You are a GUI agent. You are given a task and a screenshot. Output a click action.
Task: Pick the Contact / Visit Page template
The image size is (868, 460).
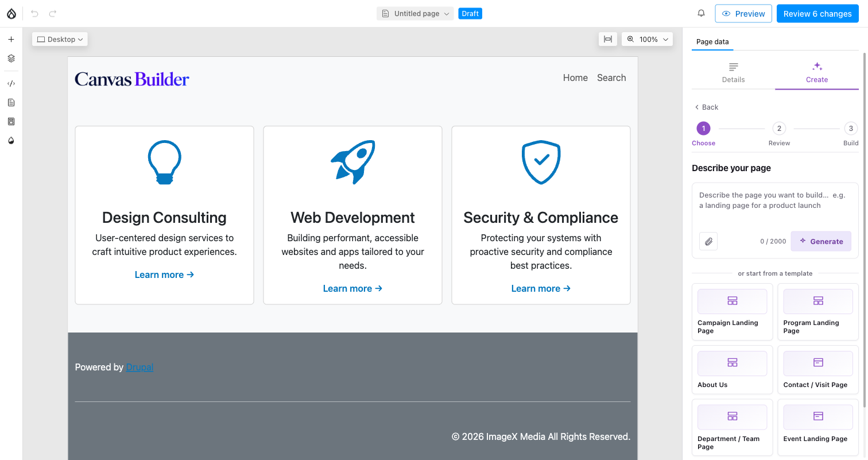[x=818, y=369]
